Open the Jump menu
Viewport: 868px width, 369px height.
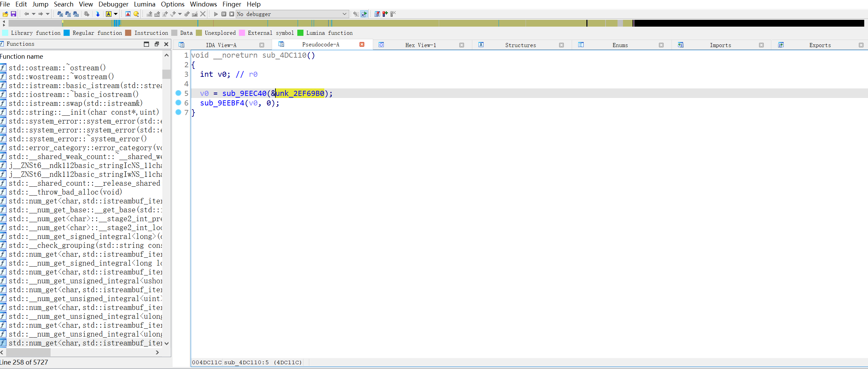(40, 4)
